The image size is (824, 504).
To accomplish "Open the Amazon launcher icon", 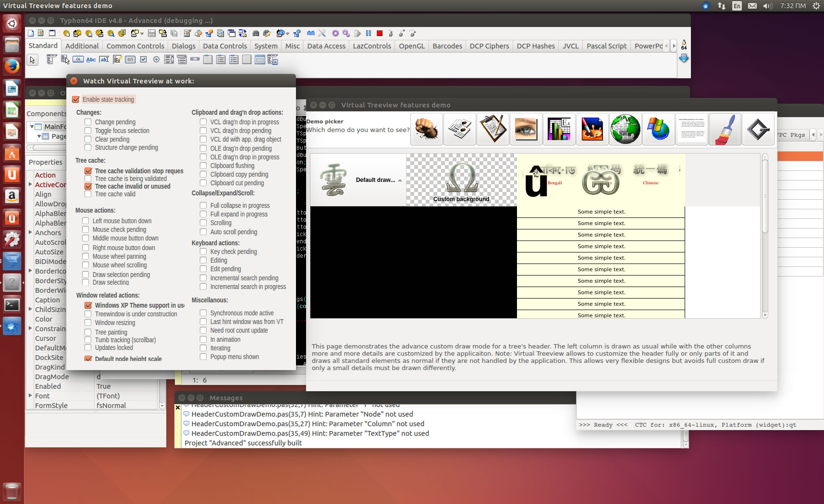I will pyautogui.click(x=12, y=196).
